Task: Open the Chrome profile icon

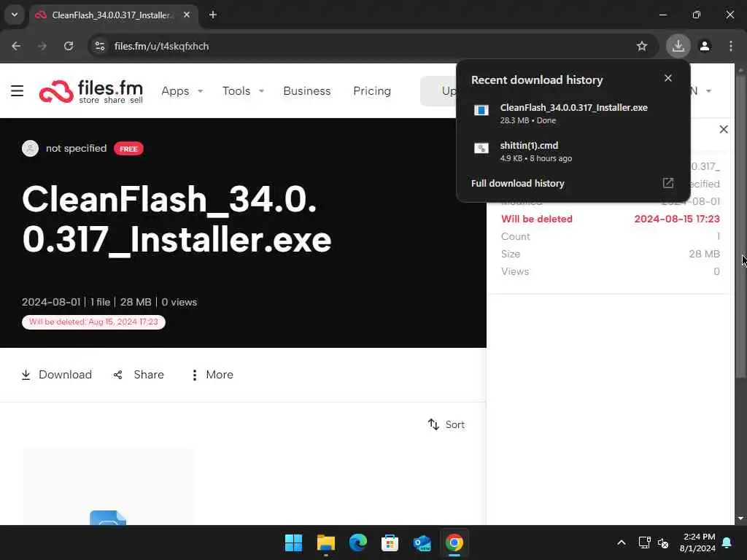Action: coord(705,46)
